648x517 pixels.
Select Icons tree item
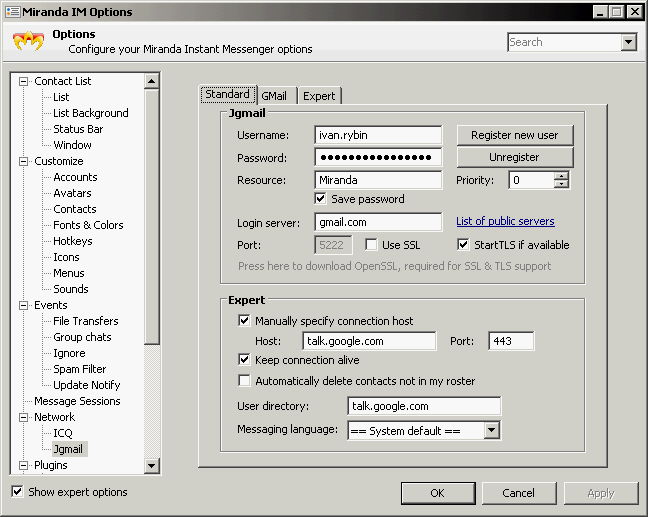66,257
